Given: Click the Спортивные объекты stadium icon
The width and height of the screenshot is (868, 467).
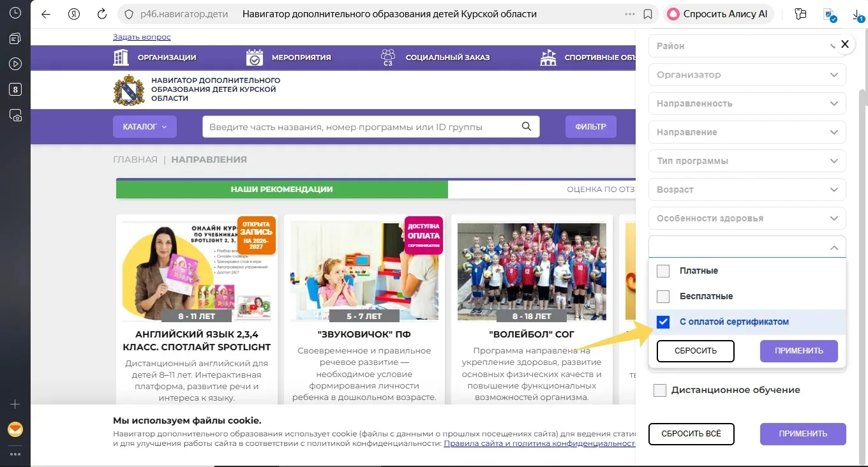Looking at the screenshot, I should click(x=548, y=57).
